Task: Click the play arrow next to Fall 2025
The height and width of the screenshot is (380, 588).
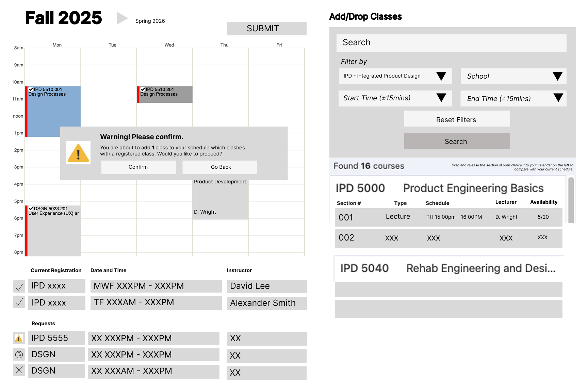Action: pyautogui.click(x=122, y=18)
